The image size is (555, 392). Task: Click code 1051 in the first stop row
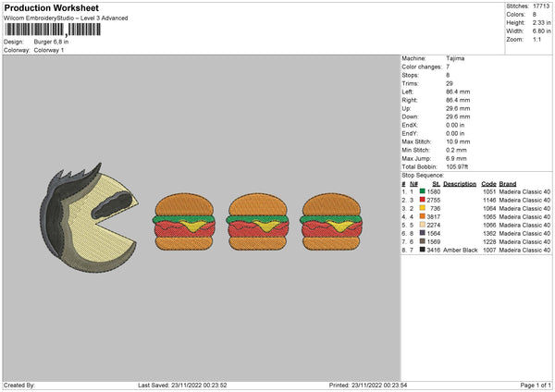(x=489, y=191)
